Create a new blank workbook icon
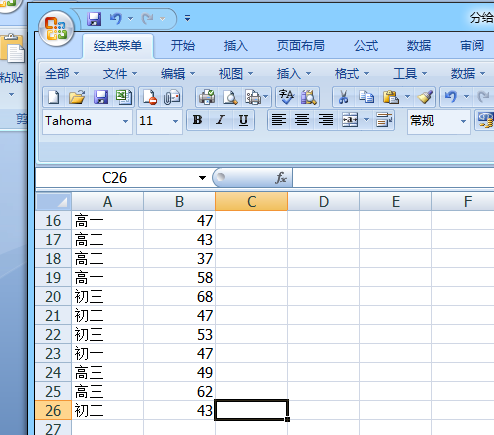This screenshot has height=435, width=494. click(54, 97)
